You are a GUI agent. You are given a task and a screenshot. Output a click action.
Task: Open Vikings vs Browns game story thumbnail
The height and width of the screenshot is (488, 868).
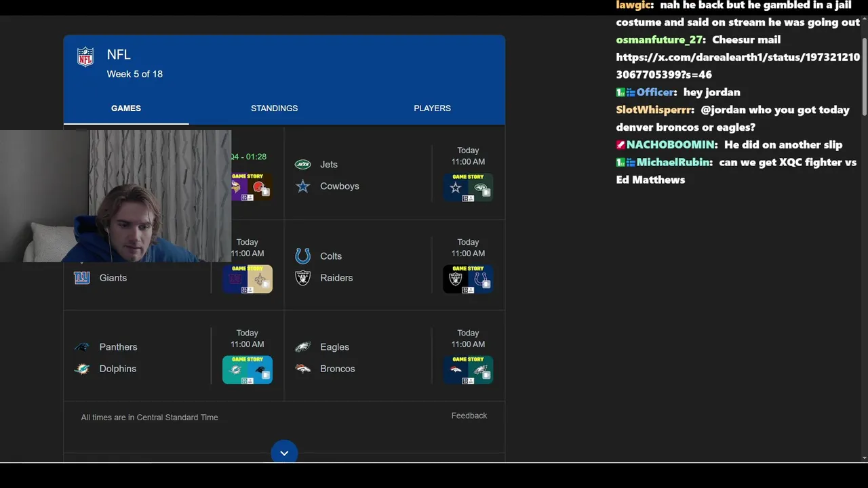[x=252, y=187]
